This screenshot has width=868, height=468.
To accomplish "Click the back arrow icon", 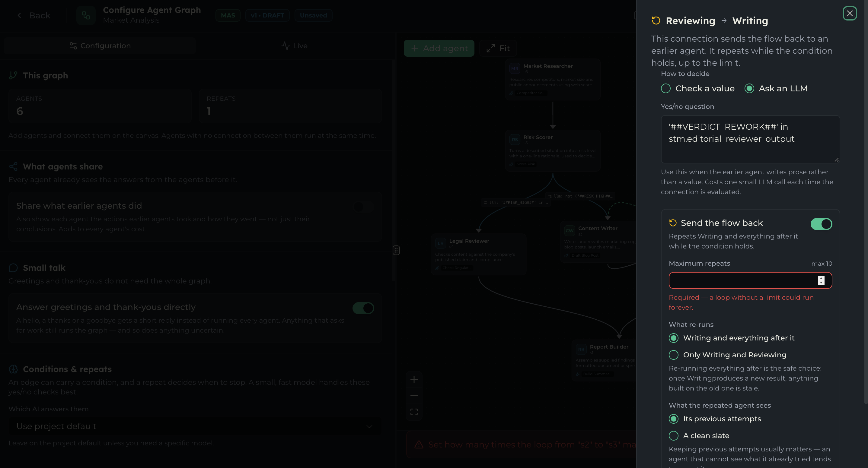I will click(x=20, y=15).
